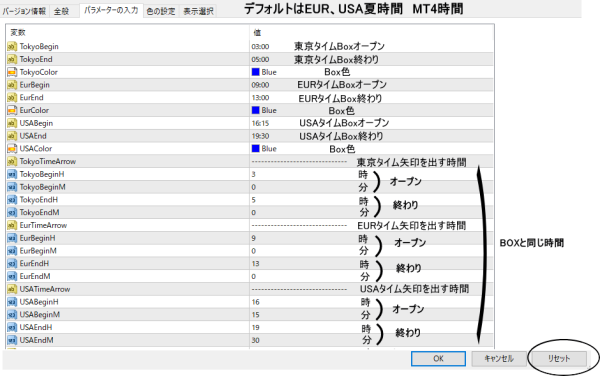The width and height of the screenshot is (600, 376).
Task: Click the USABeginM integer icon
Action: tap(12, 314)
